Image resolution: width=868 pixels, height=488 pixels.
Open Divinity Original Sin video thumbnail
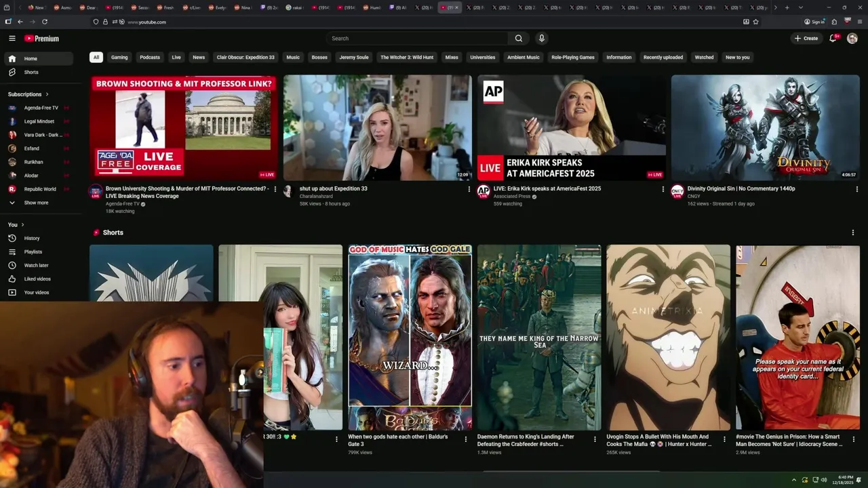point(766,127)
